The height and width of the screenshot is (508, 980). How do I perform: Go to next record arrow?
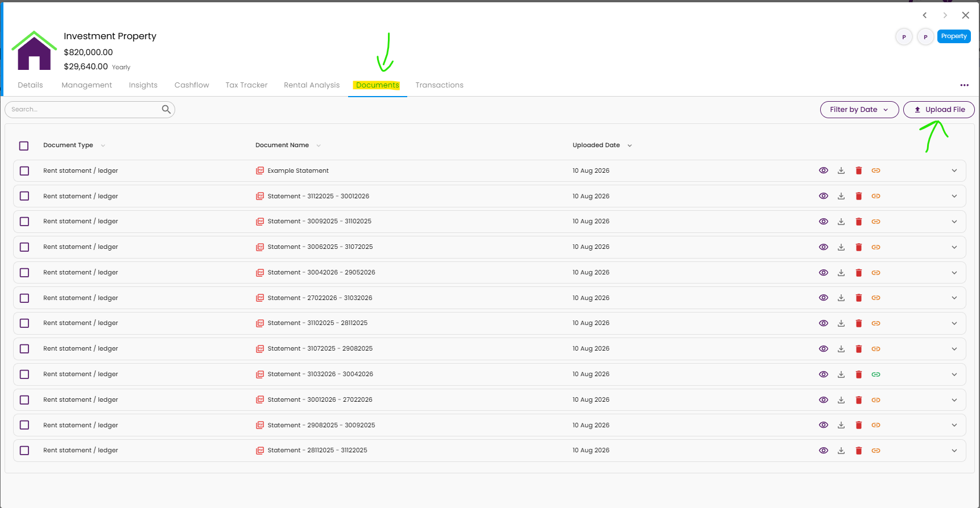tap(945, 15)
